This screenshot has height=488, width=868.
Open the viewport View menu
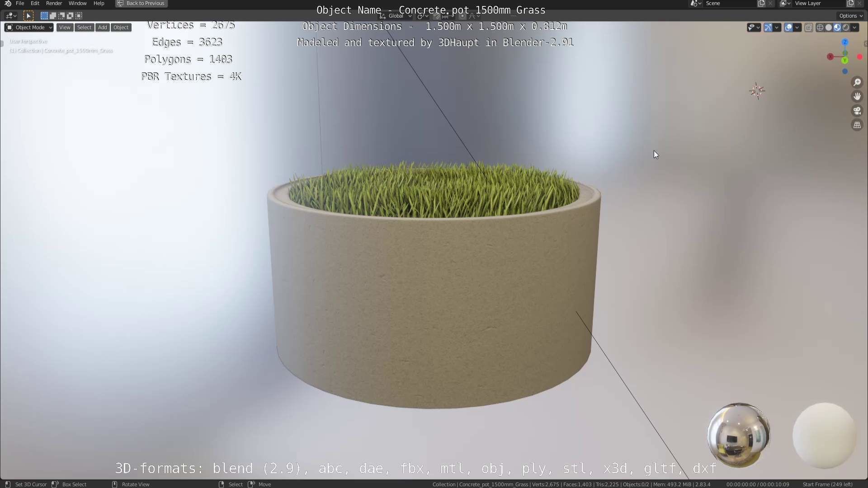click(65, 28)
